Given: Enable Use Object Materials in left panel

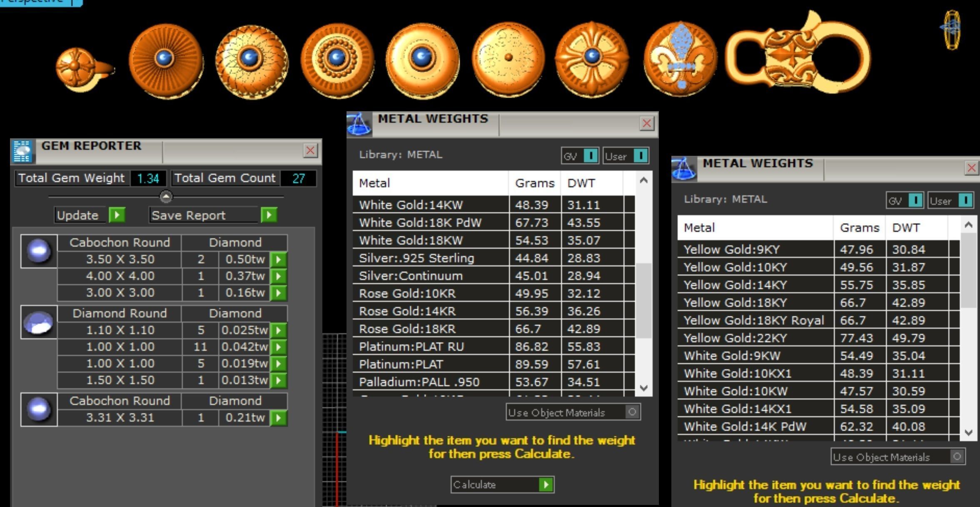Looking at the screenshot, I should [632, 412].
